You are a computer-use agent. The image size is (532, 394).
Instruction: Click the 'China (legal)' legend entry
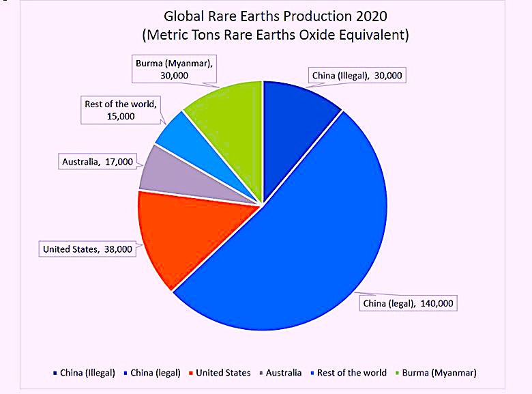click(x=152, y=373)
